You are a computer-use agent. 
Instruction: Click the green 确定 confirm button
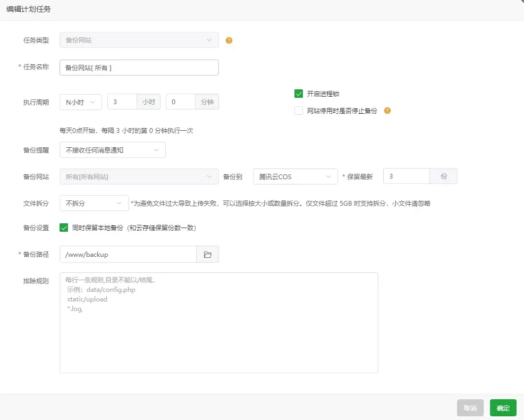(503, 407)
